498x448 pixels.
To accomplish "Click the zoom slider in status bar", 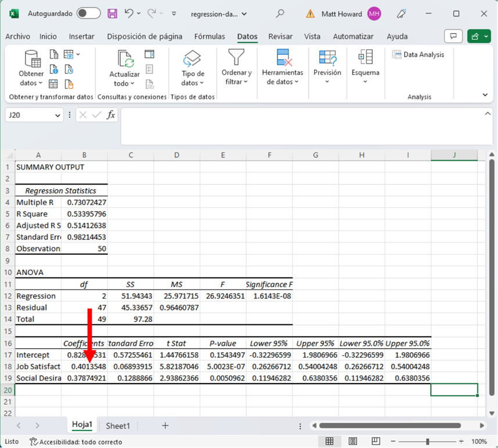I will pos(428,442).
